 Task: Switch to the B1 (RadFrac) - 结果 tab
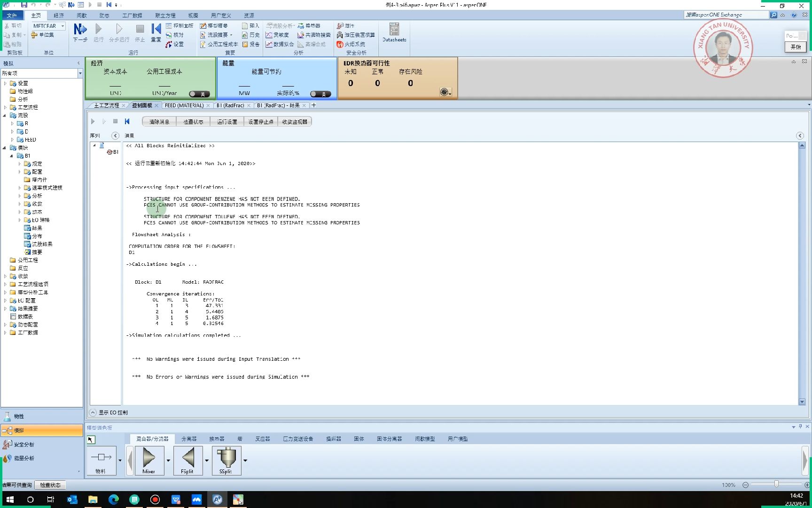click(x=278, y=105)
